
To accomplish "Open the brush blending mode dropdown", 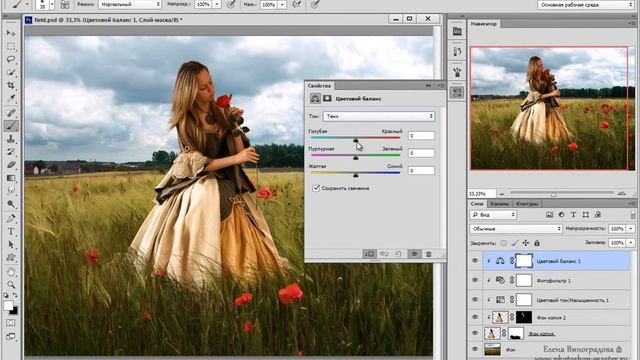I will coord(130,4).
